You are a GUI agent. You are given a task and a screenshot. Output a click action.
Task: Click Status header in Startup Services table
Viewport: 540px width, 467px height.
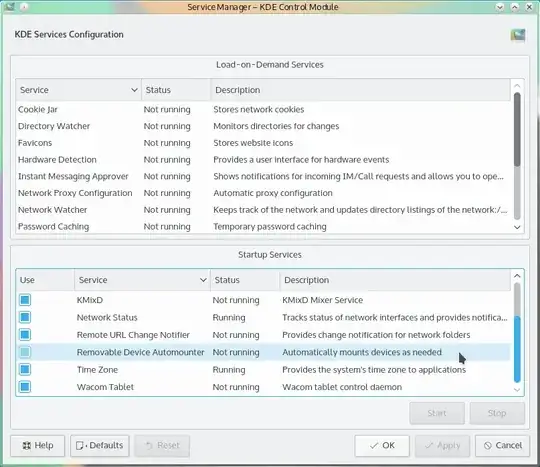pos(245,280)
